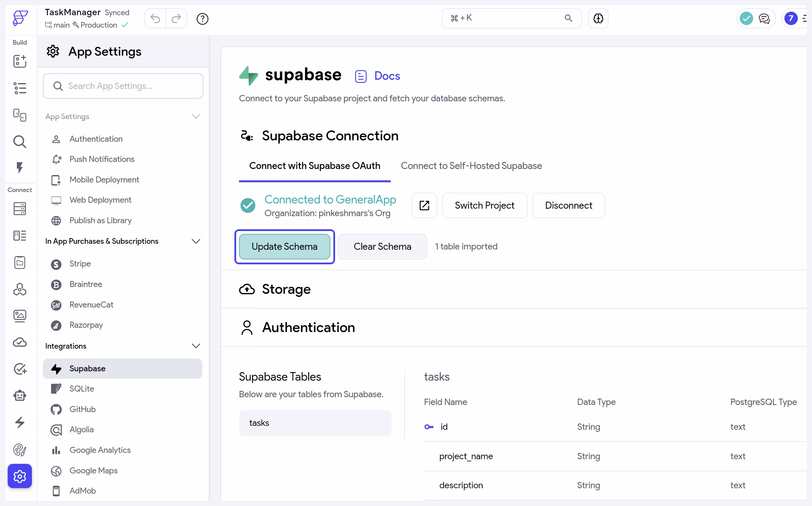Click the AI brain icon button

[599, 18]
